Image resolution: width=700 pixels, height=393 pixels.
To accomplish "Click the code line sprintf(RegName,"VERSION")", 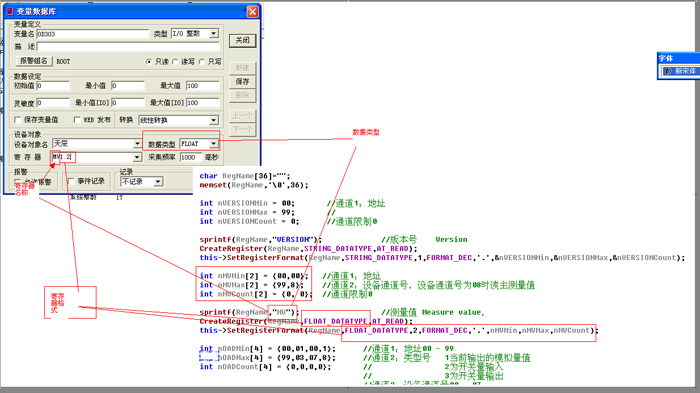I will pyautogui.click(x=261, y=239).
